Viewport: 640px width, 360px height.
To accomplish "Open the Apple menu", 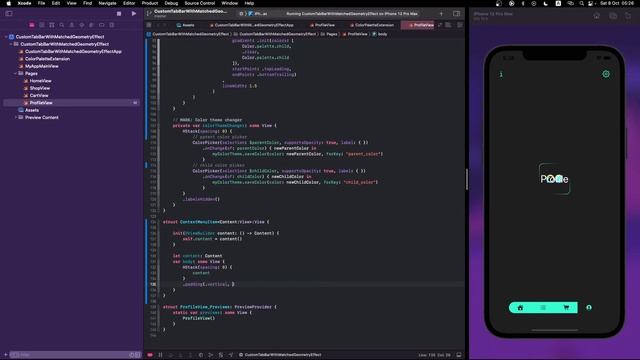I will pyautogui.click(x=8, y=3).
